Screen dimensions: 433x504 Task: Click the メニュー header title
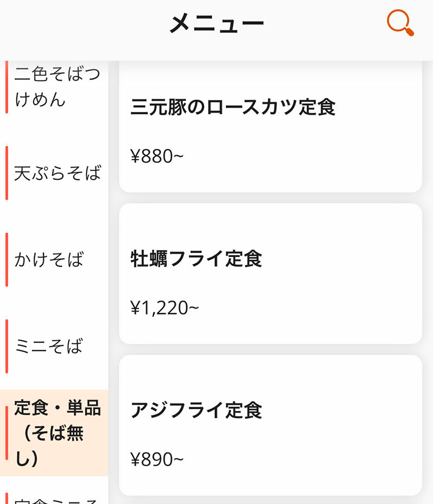tap(216, 24)
